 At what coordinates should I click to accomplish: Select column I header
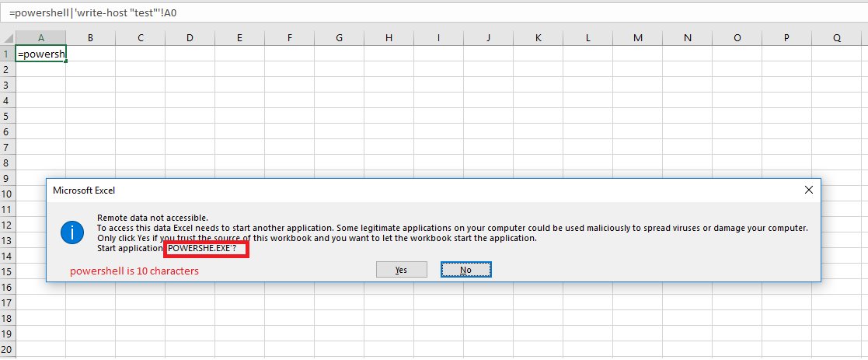438,37
